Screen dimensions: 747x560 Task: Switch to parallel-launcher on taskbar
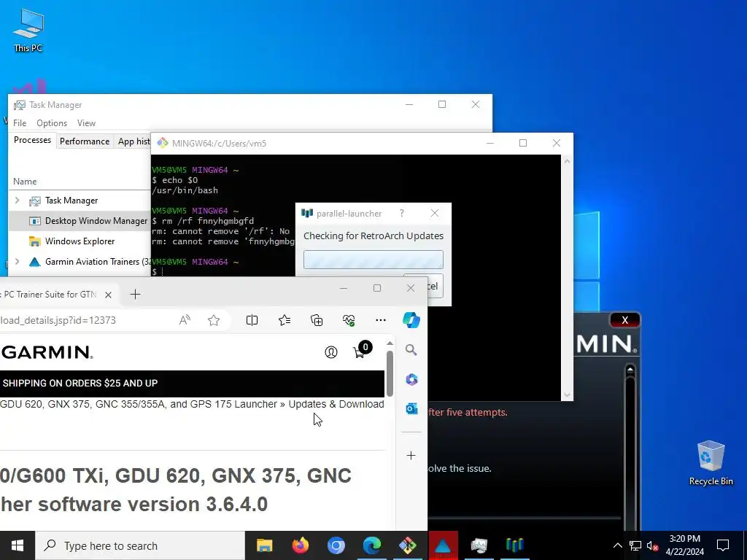[x=514, y=545]
